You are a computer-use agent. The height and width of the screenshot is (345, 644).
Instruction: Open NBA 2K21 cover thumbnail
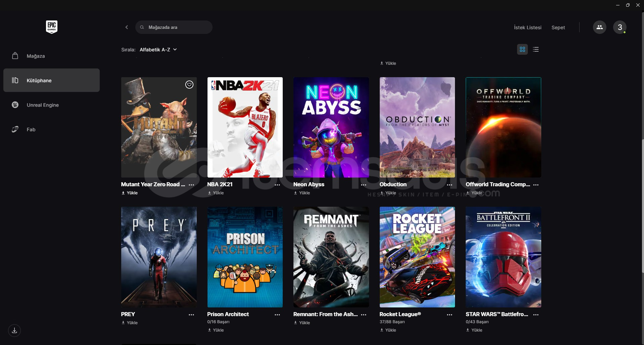tap(245, 127)
